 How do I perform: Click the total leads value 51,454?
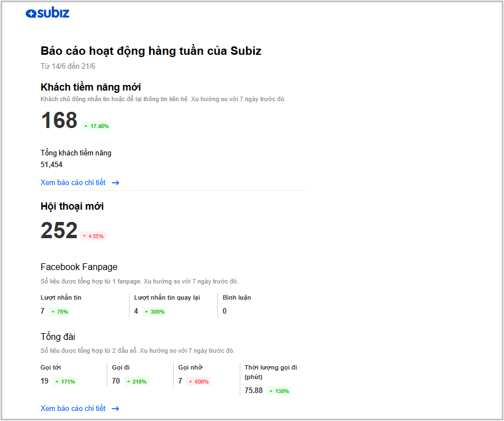tap(51, 165)
